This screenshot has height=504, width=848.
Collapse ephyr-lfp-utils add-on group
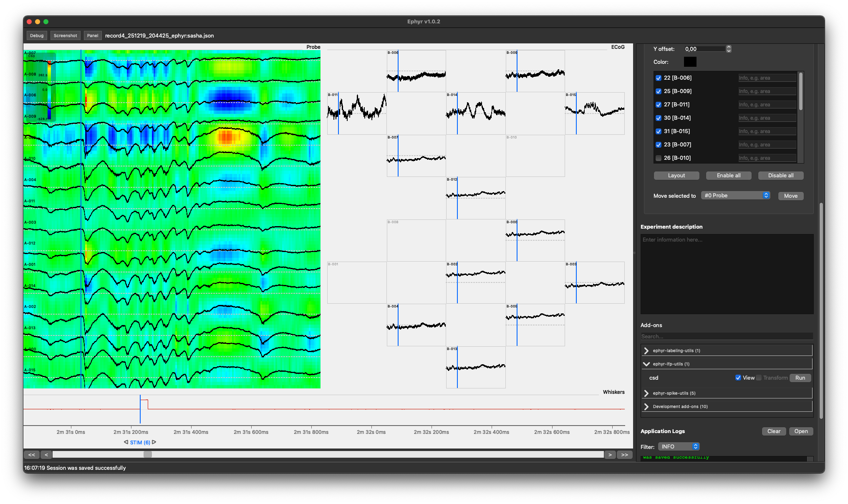[x=646, y=364]
